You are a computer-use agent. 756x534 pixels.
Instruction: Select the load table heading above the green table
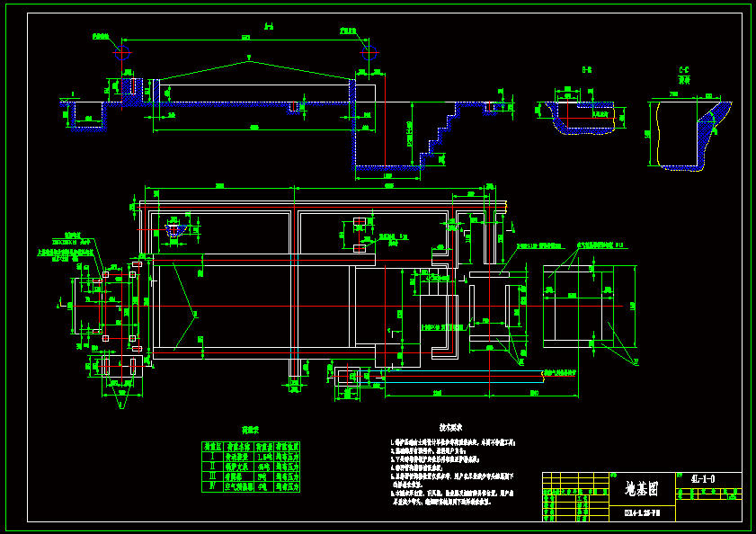click(250, 430)
